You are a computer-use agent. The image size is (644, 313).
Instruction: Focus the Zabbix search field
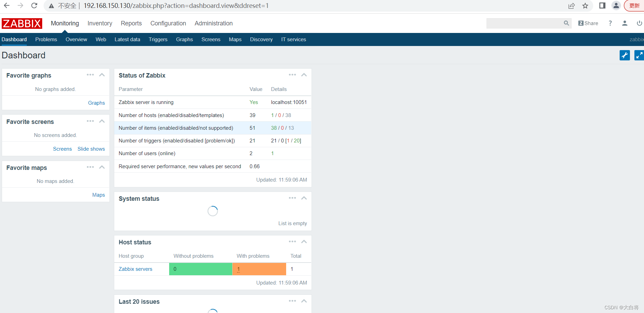(525, 23)
